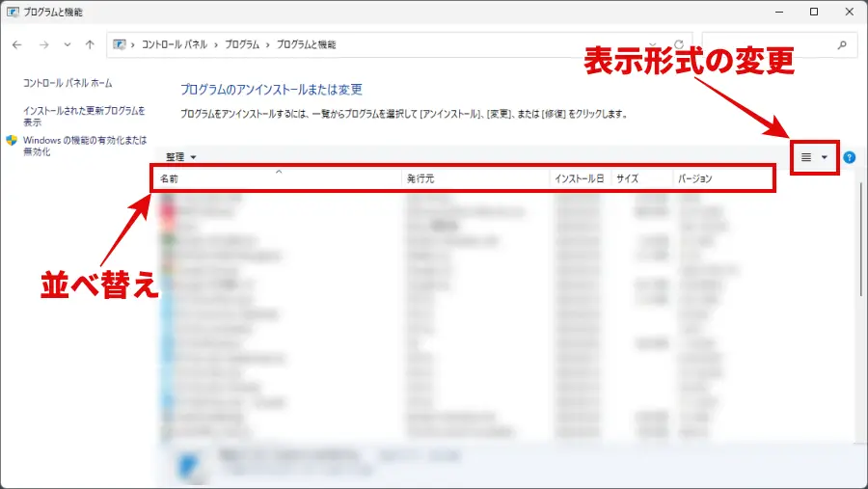Sort by 名前 column header

coord(278,178)
